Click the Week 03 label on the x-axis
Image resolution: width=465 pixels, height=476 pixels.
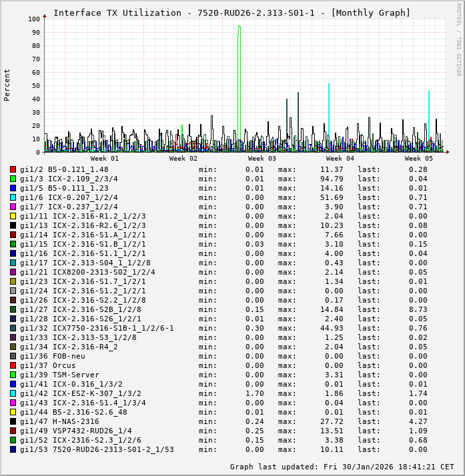tap(262, 159)
